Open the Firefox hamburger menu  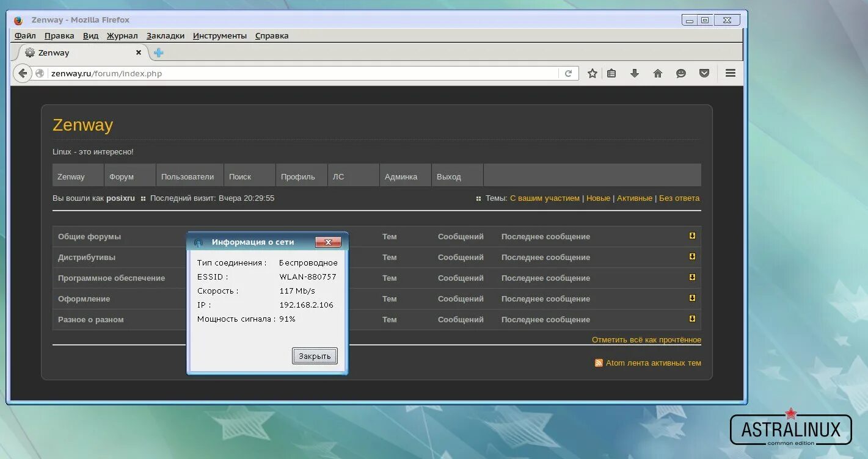click(x=731, y=73)
